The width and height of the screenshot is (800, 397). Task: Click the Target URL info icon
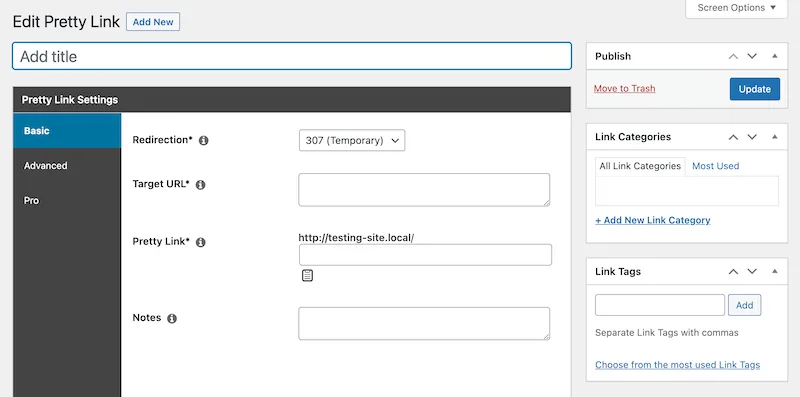click(201, 185)
